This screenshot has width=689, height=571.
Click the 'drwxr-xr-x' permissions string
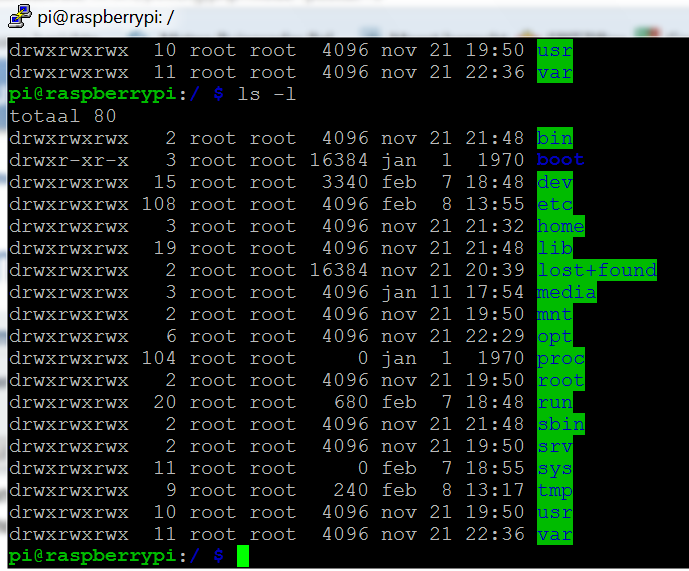pos(69,160)
